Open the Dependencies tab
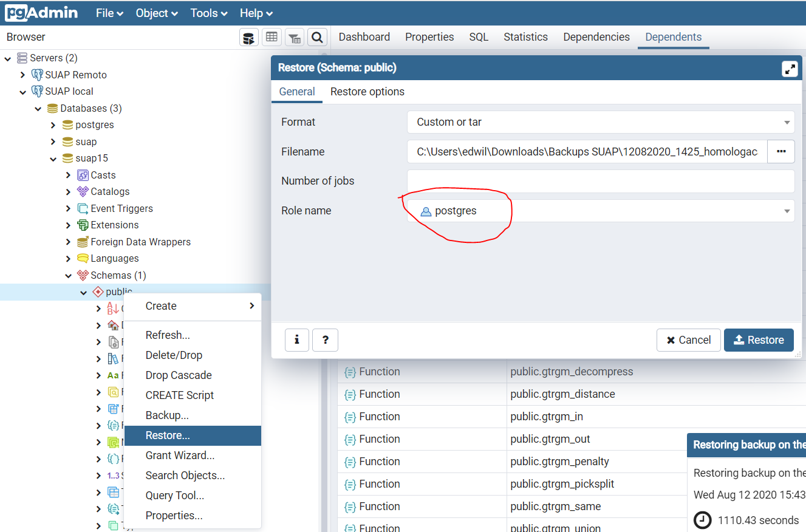806x532 pixels. (x=596, y=37)
